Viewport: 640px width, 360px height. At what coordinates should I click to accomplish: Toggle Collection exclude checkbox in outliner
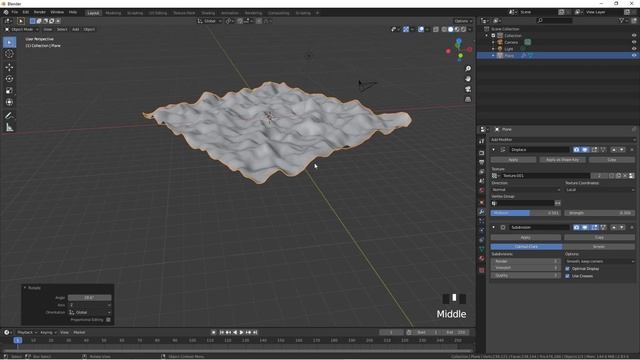point(493,36)
